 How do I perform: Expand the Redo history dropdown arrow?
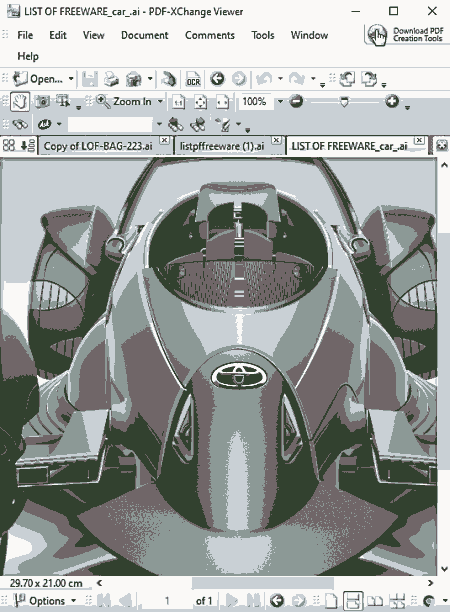click(313, 79)
